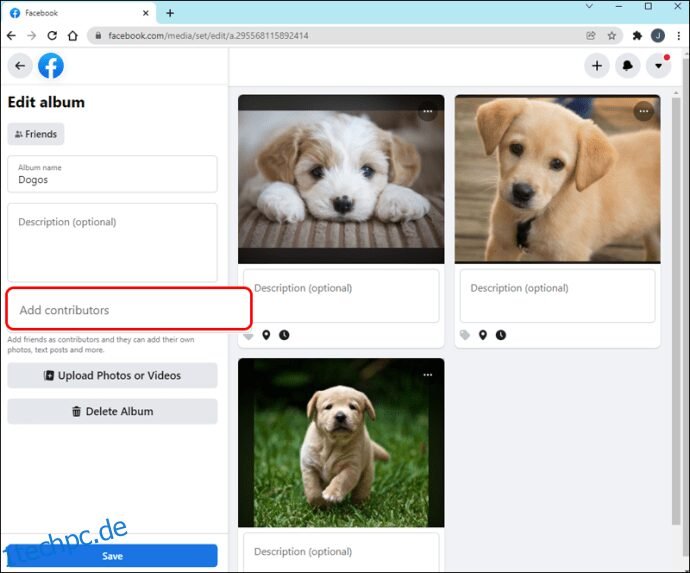690x573 pixels.
Task: Add location to the golden puppy photo
Action: click(483, 335)
